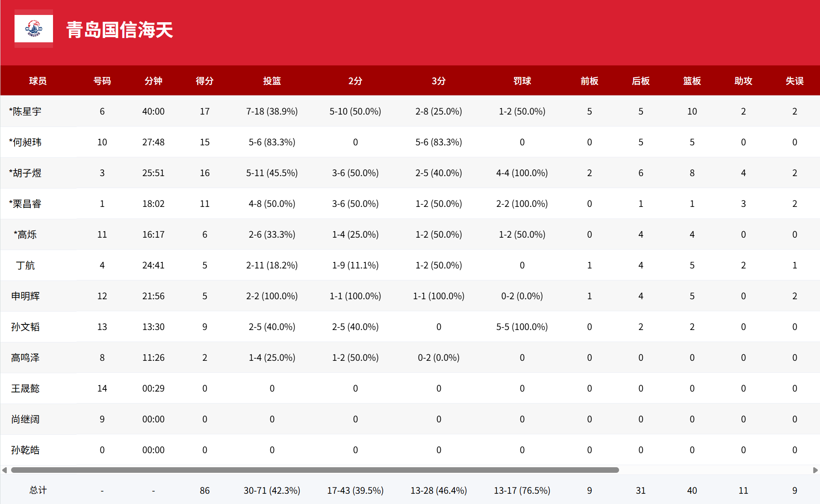Screen dimensions: 820x504
Task: Open the 青岛国信海天 team title
Action: click(120, 30)
